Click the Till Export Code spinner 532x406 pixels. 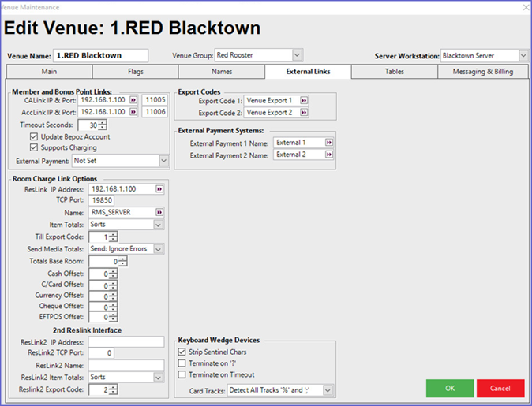pos(114,237)
